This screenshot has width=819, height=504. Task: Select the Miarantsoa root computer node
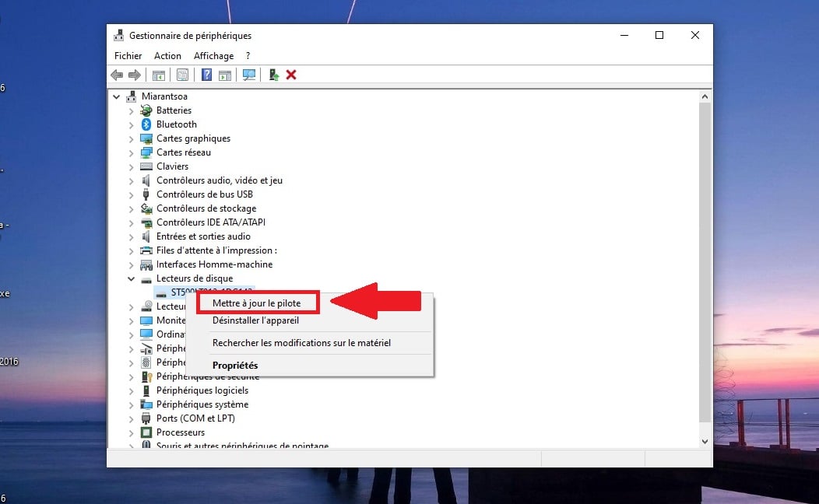click(x=163, y=96)
